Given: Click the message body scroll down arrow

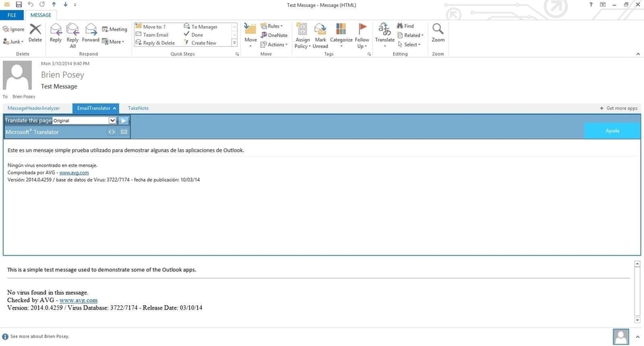Looking at the screenshot, I should (x=637, y=320).
